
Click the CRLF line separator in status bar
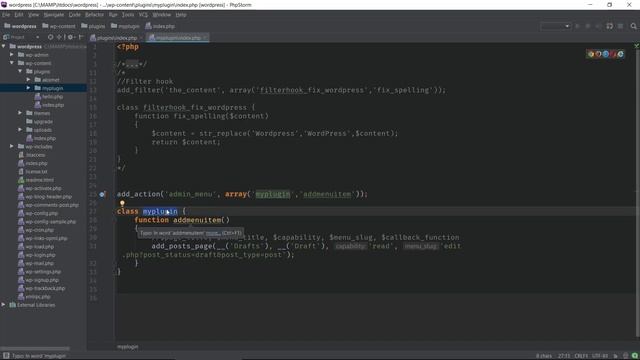tap(581, 356)
